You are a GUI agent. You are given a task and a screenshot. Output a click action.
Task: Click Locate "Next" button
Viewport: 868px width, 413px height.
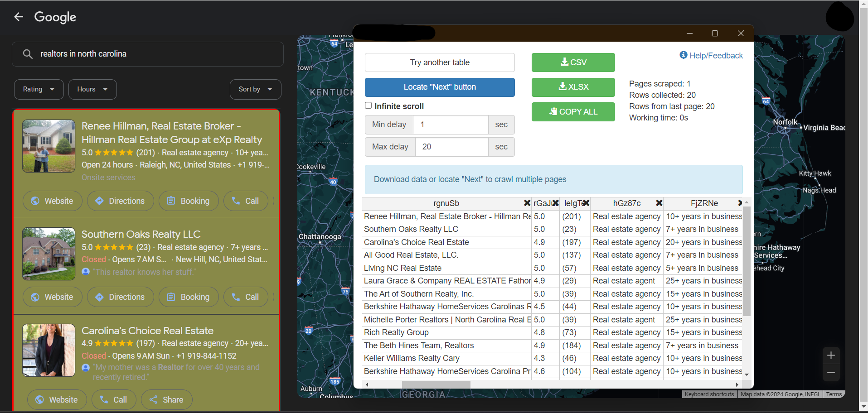point(440,87)
